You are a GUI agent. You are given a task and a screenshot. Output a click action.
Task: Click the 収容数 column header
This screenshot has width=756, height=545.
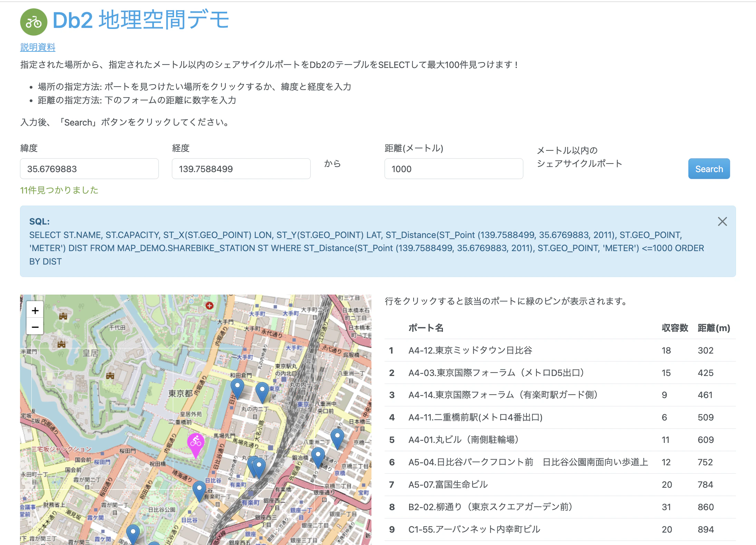[x=675, y=328]
